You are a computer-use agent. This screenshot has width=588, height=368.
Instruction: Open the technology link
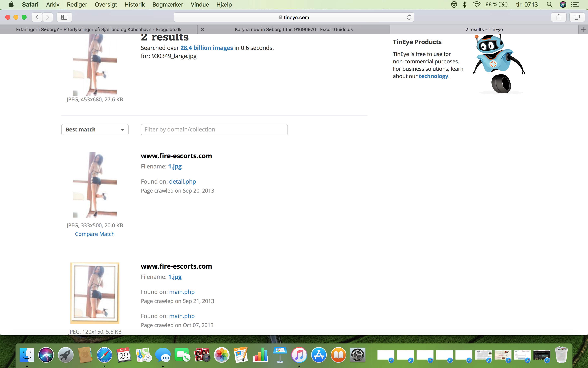433,76
